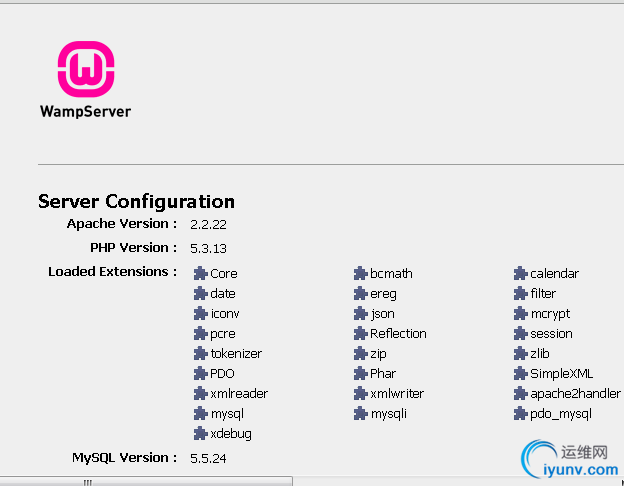Click the MySQL version value 5.5.24

pos(208,459)
